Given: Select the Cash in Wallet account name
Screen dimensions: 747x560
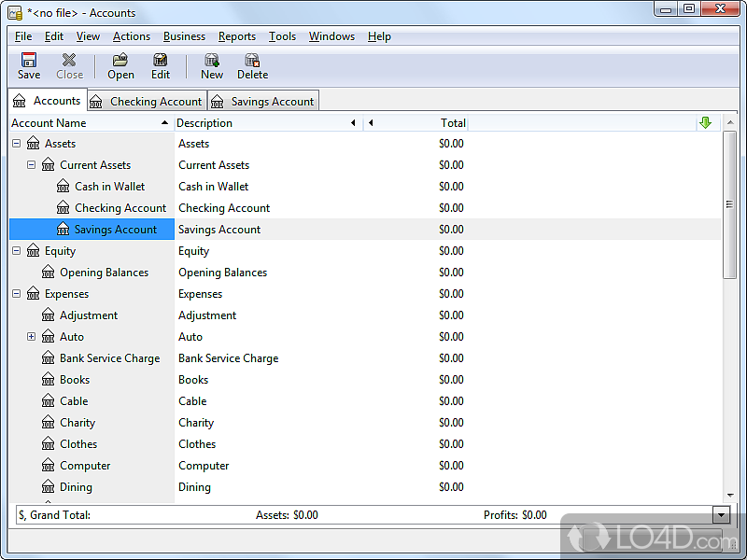Looking at the screenshot, I should tap(109, 186).
